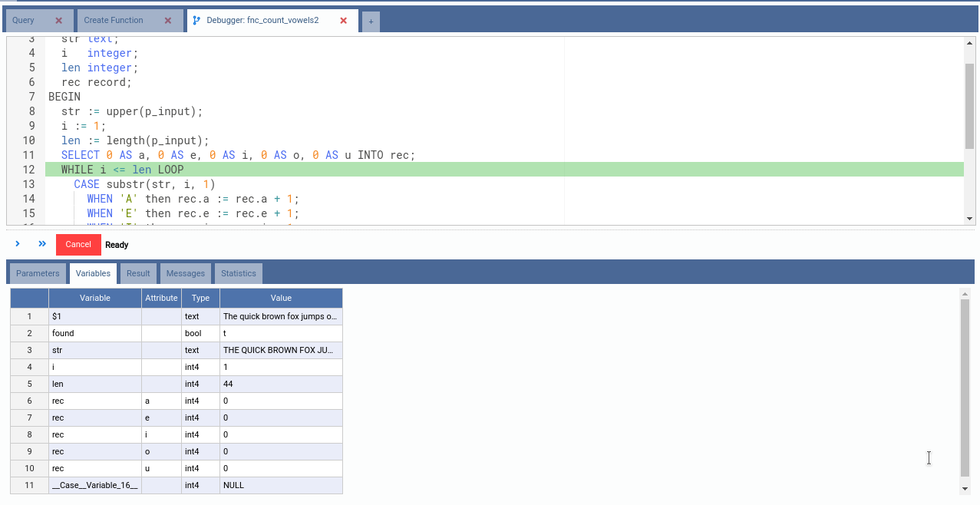Close the Debugger fnc_count_vowels2 tab
980x505 pixels.
(344, 21)
